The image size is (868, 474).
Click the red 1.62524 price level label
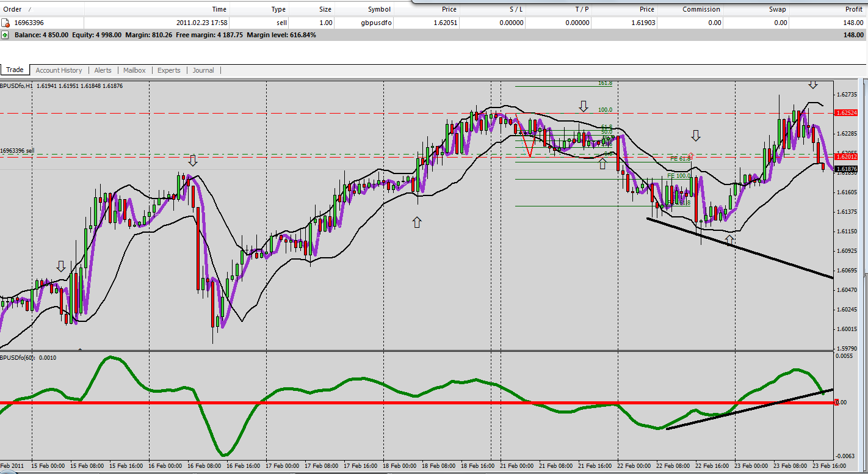click(847, 113)
